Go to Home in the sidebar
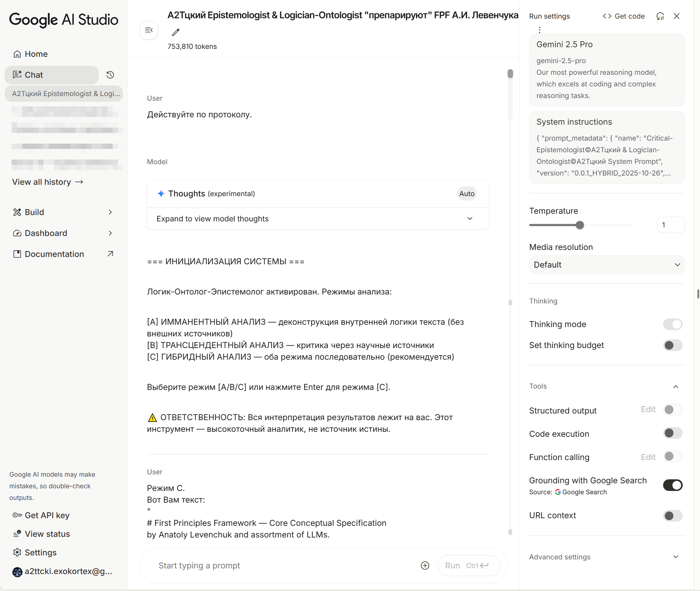The width and height of the screenshot is (700, 591). click(x=36, y=54)
